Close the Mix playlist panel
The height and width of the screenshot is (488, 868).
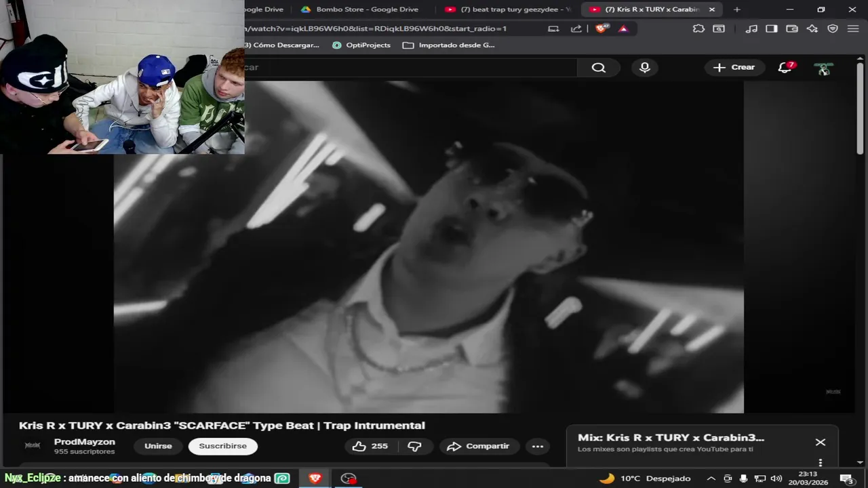[x=821, y=442]
